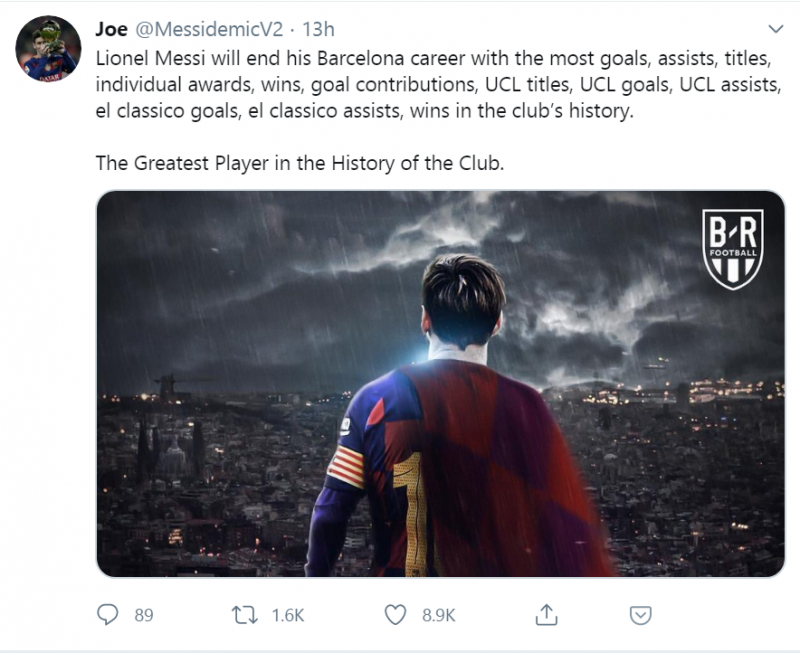Click the B/R Football logo in the image
The width and height of the screenshot is (800, 653).
point(733,250)
